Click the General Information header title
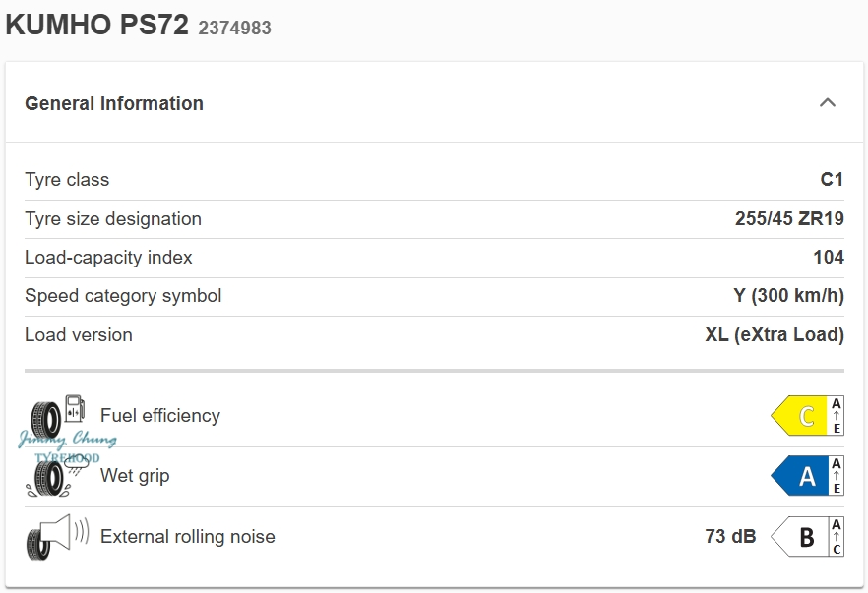 (x=114, y=103)
